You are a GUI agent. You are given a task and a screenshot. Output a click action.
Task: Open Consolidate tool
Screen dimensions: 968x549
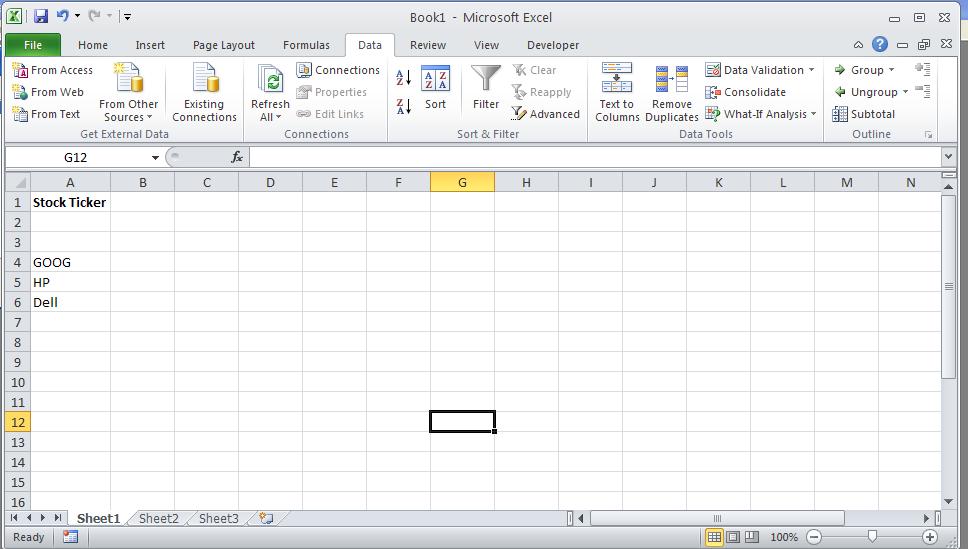746,92
